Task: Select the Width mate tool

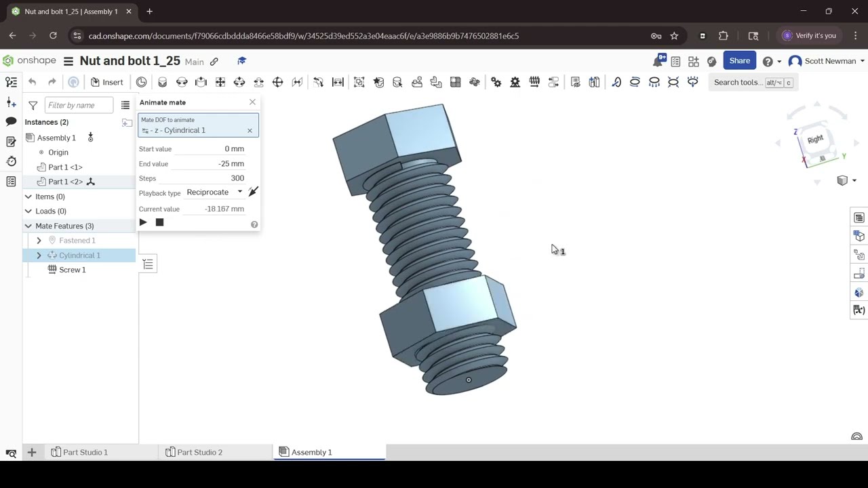Action: pyautogui.click(x=338, y=82)
